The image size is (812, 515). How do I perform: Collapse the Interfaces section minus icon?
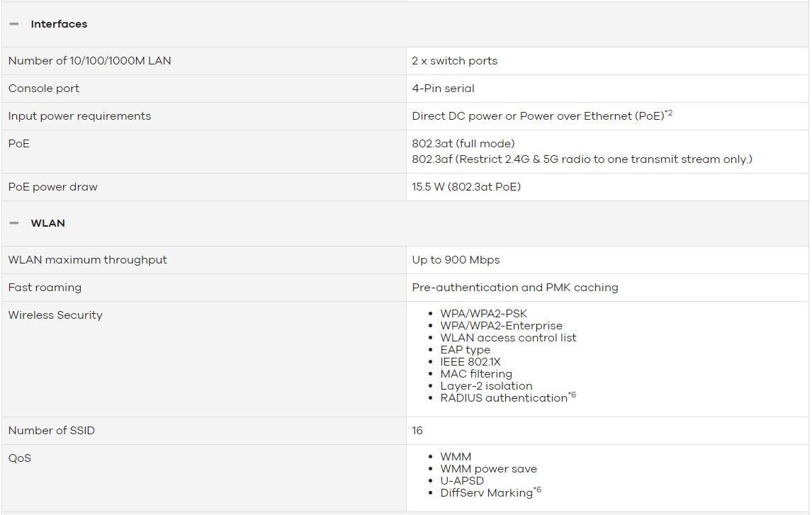tap(14, 24)
